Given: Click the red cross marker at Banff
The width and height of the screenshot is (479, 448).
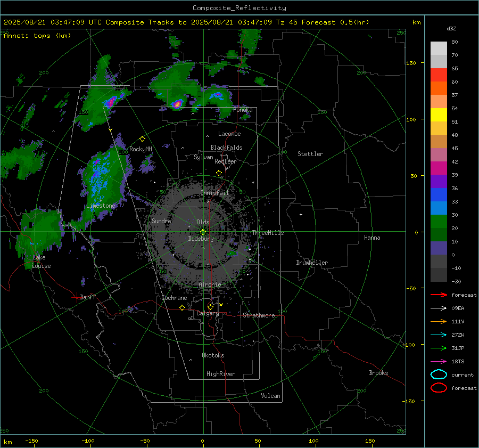Looking at the screenshot, I should coord(76,297).
